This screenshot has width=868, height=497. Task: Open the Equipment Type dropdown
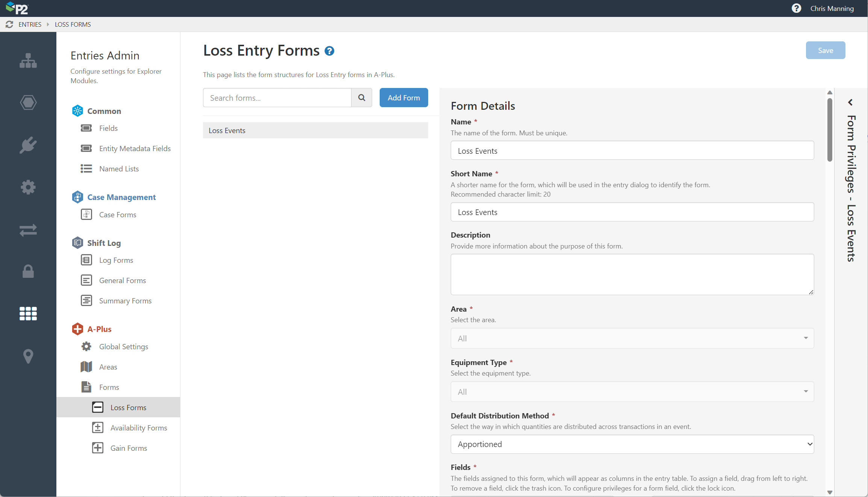tap(632, 392)
